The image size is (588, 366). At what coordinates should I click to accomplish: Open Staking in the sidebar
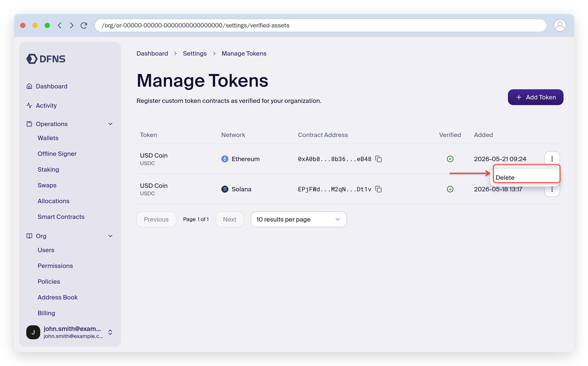(x=48, y=169)
